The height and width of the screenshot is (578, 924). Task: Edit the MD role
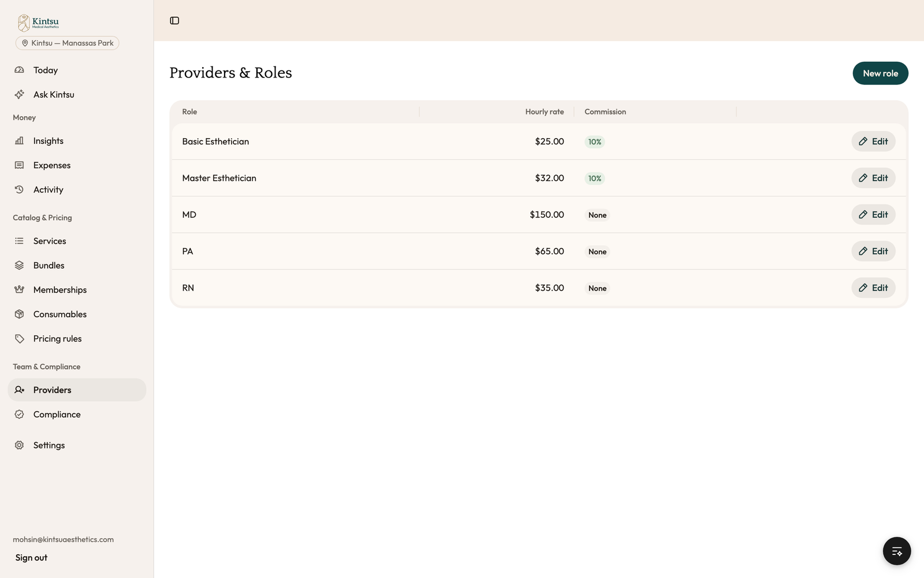873,214
